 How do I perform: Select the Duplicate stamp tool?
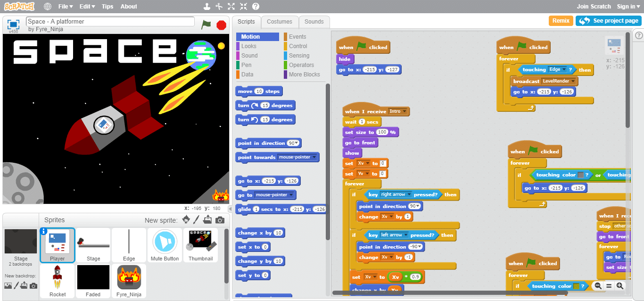[x=206, y=7]
